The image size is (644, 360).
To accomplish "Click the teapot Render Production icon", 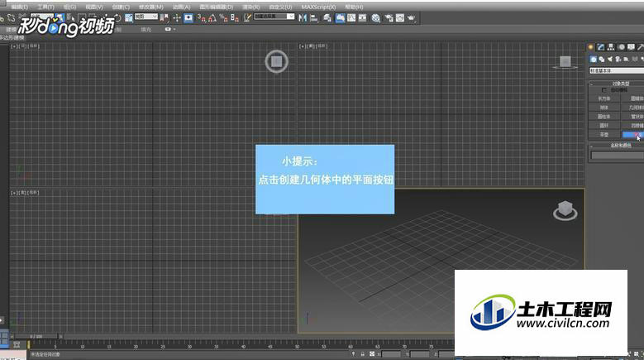I will pyautogui.click(x=411, y=17).
